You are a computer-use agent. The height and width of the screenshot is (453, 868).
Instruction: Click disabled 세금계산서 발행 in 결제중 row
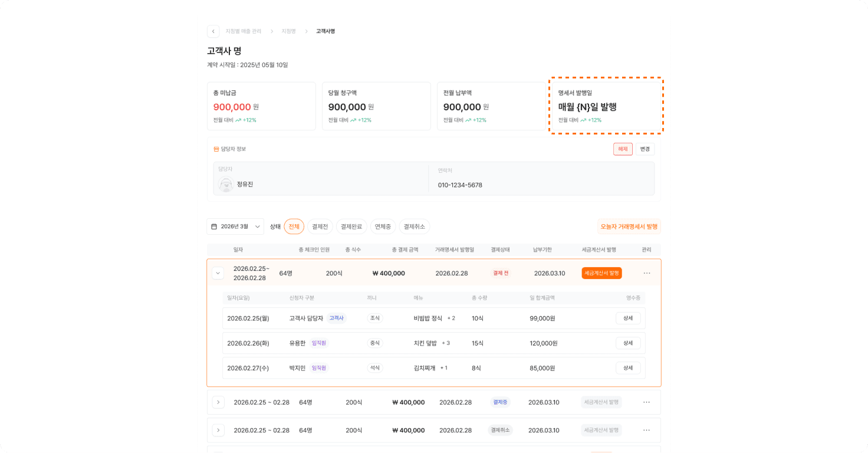601,402
